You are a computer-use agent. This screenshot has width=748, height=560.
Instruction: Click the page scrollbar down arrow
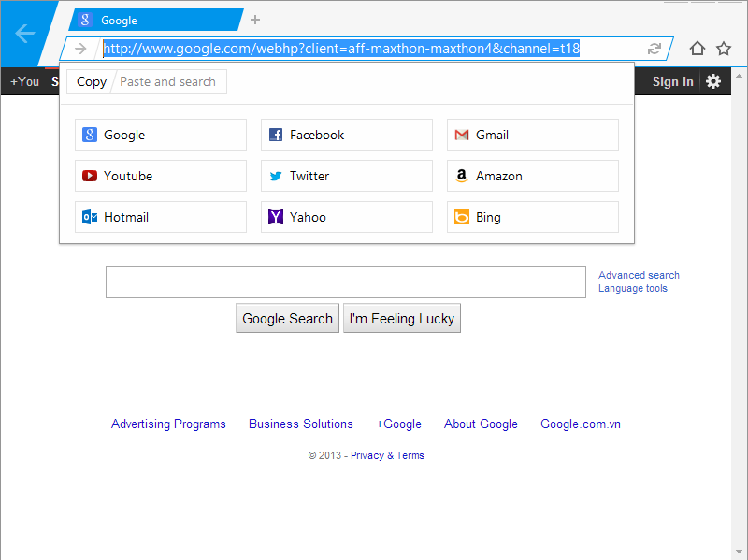pyautogui.click(x=739, y=552)
